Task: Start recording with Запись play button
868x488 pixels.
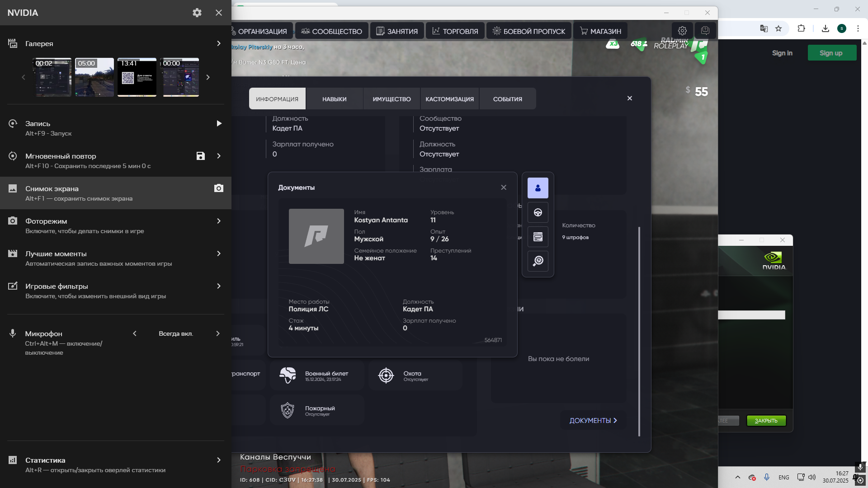Action: click(x=219, y=123)
